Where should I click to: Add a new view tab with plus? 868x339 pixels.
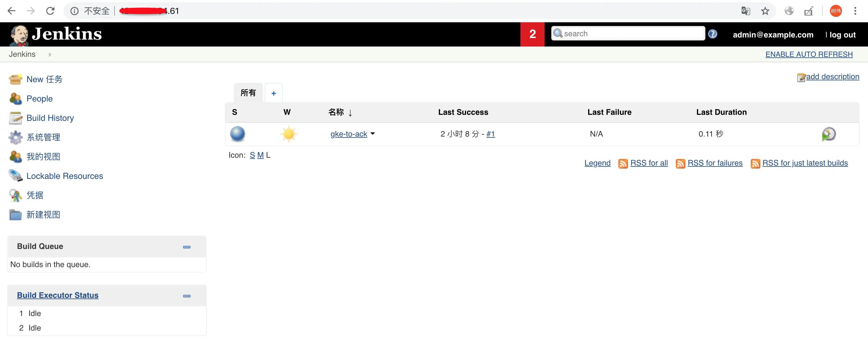point(273,93)
